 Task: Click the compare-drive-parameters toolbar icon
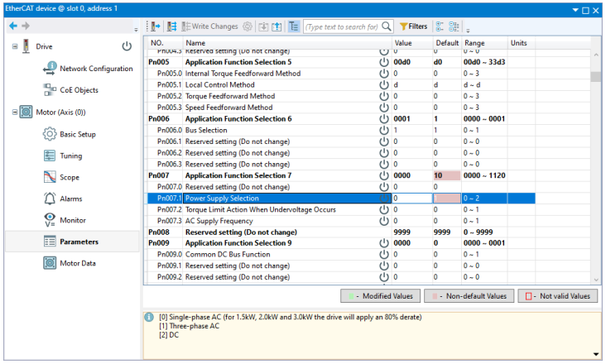coord(172,26)
